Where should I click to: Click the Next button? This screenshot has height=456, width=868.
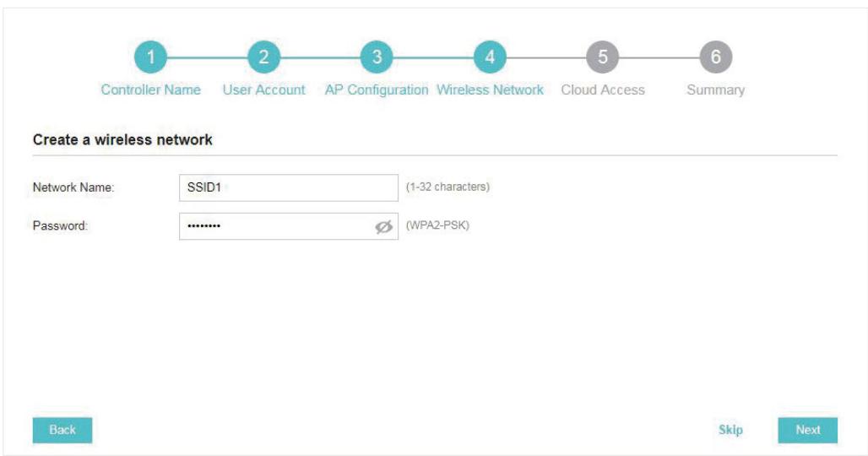pos(808,430)
